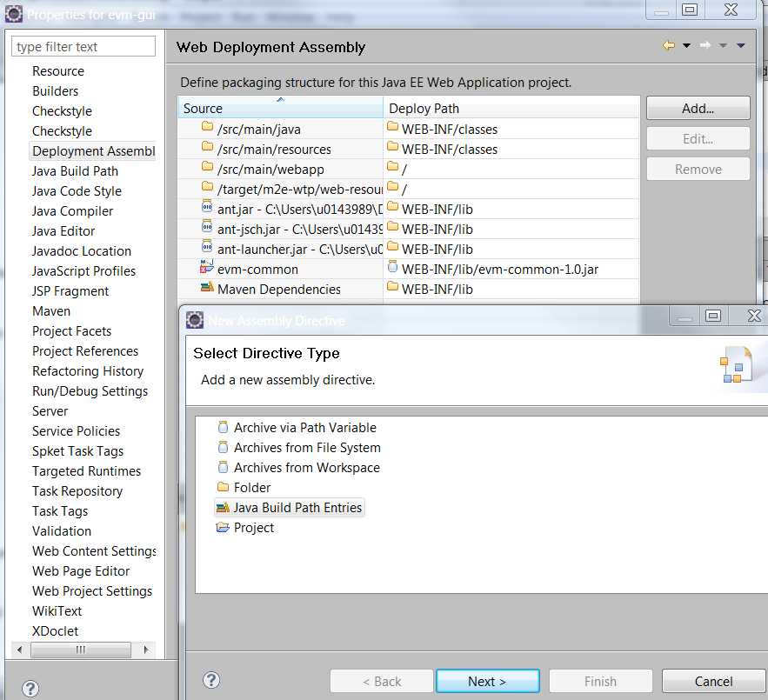Viewport: 768px width, 700px height.
Task: Select the Maven properties page
Action: click(51, 311)
